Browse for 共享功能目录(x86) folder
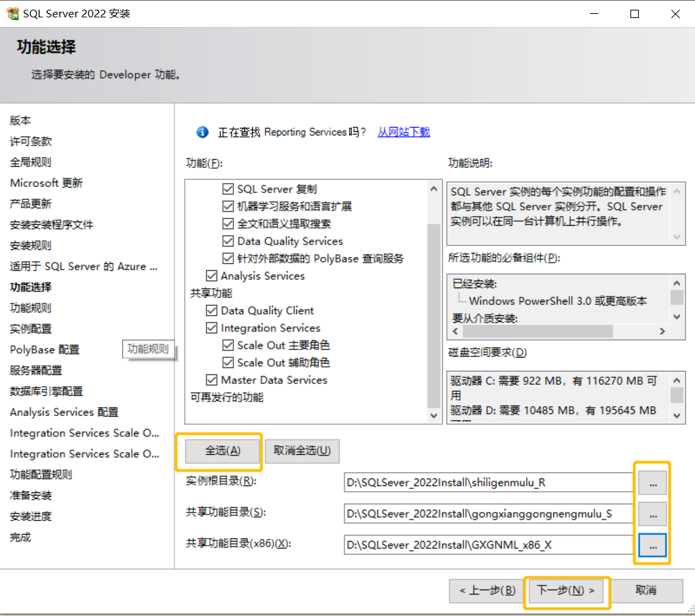This screenshot has width=695, height=616. click(x=653, y=545)
